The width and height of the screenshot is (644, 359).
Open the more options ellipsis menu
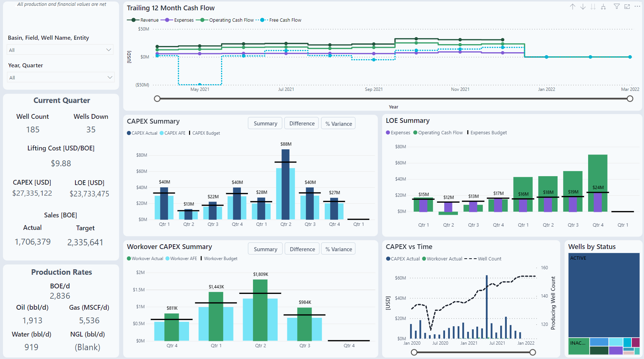point(637,7)
